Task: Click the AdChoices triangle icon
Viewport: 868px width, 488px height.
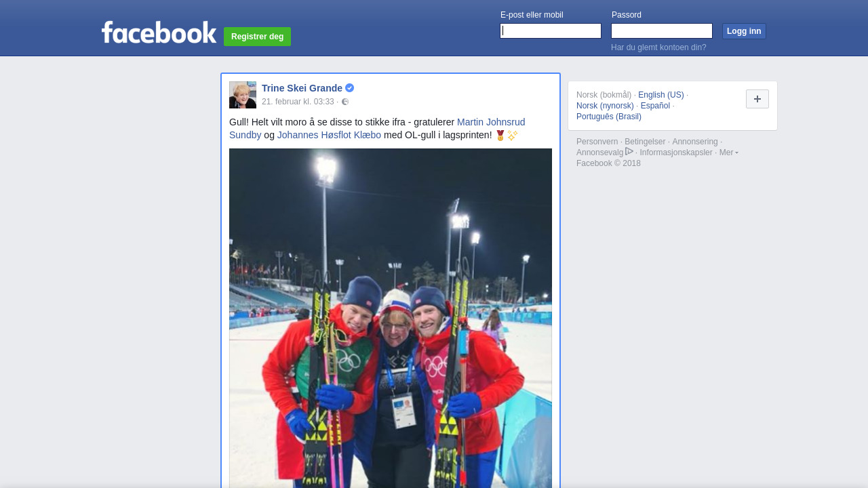Action: [x=629, y=152]
